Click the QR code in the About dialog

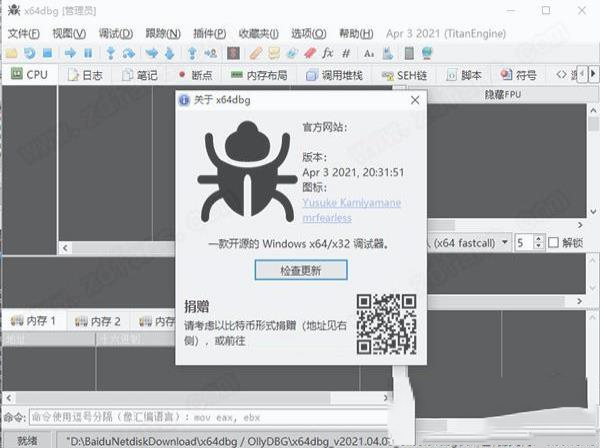click(386, 324)
